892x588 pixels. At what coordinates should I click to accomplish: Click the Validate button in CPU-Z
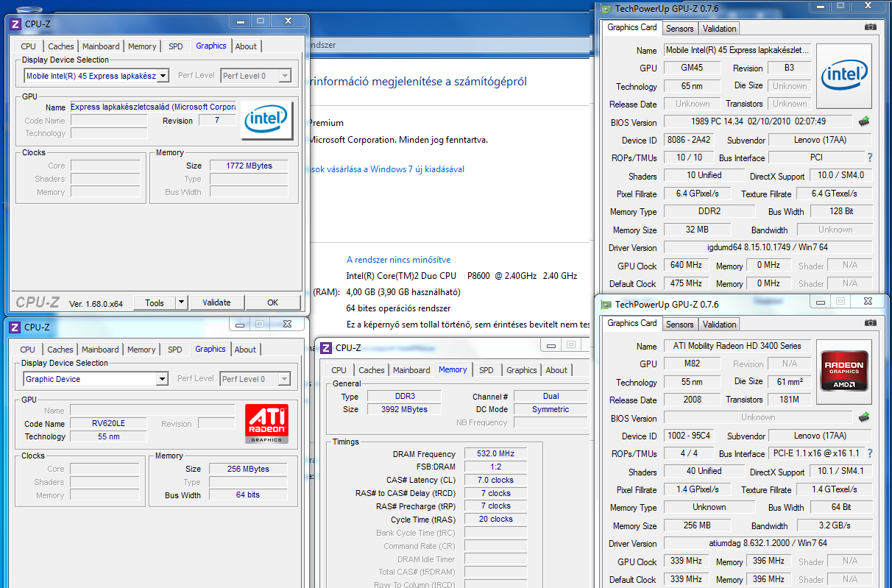[x=216, y=302]
